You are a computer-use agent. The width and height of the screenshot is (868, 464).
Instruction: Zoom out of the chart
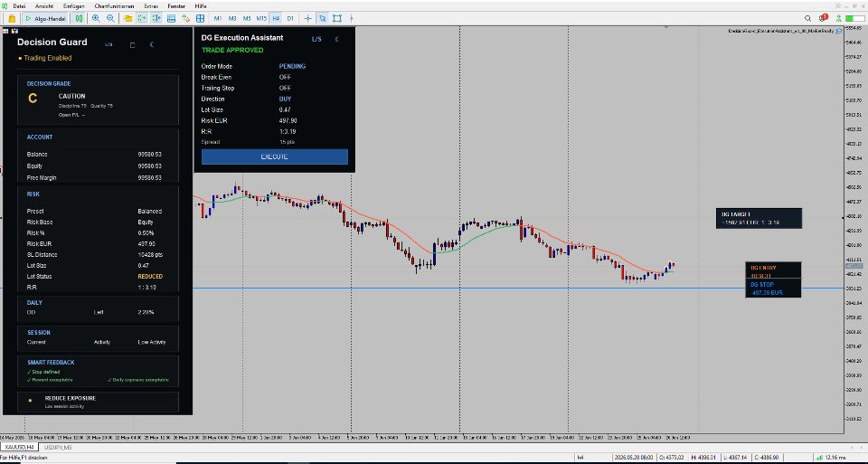click(110, 18)
